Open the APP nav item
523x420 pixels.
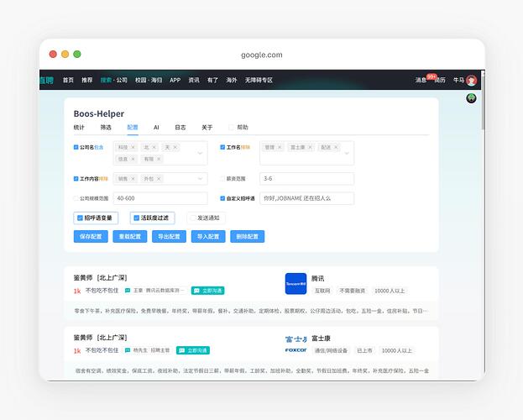(175, 80)
